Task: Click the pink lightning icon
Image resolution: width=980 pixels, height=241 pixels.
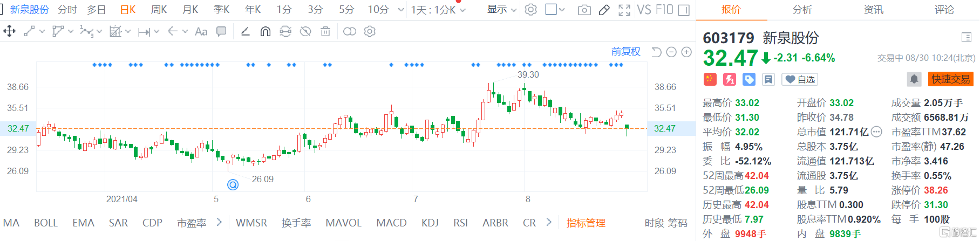Action: click(x=730, y=79)
